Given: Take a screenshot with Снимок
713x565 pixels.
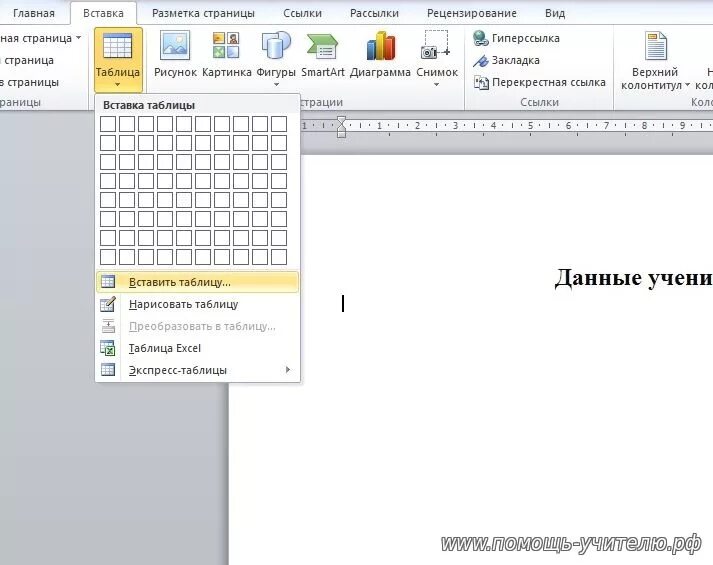Looking at the screenshot, I should (x=437, y=58).
